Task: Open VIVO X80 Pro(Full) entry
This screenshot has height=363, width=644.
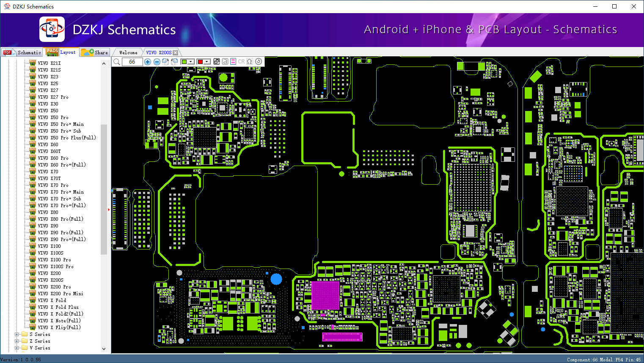Action: [61, 219]
